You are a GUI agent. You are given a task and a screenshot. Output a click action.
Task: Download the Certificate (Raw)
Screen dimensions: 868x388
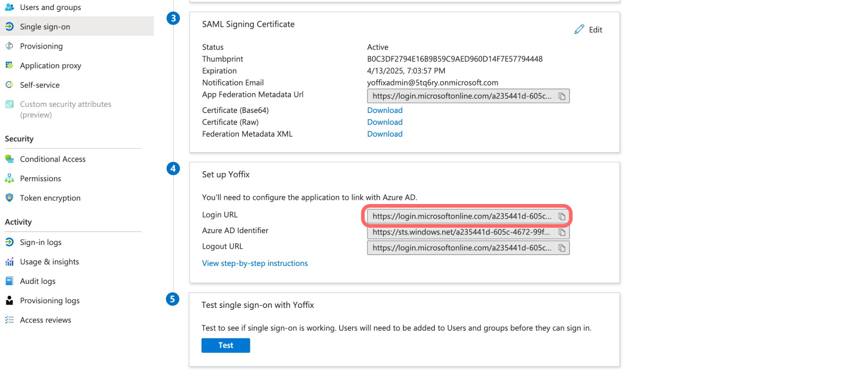coord(385,122)
